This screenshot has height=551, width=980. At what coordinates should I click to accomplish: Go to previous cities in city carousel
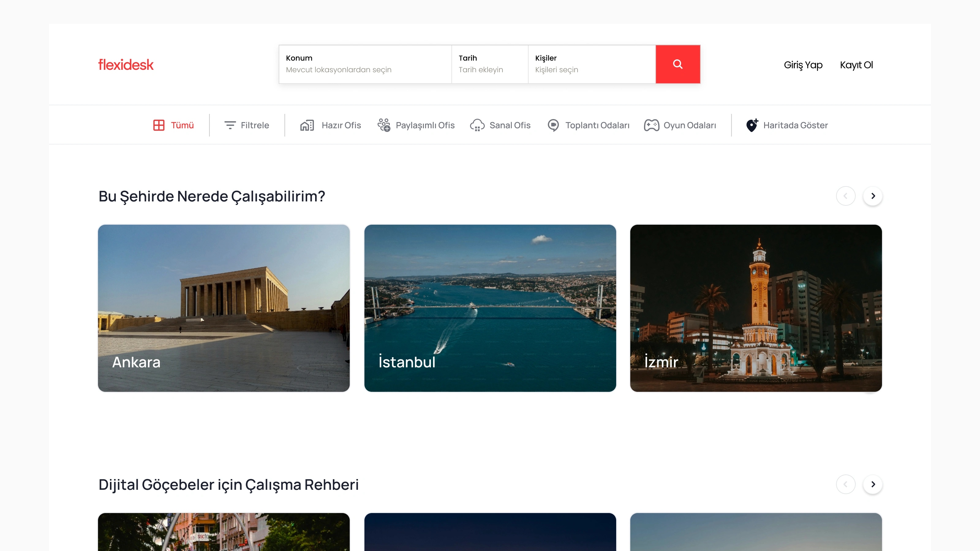[x=846, y=196]
